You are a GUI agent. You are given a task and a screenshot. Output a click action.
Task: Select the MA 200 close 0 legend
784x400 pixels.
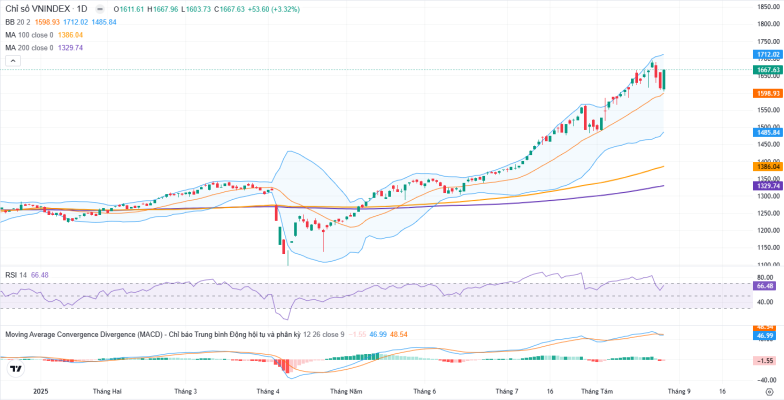point(29,48)
